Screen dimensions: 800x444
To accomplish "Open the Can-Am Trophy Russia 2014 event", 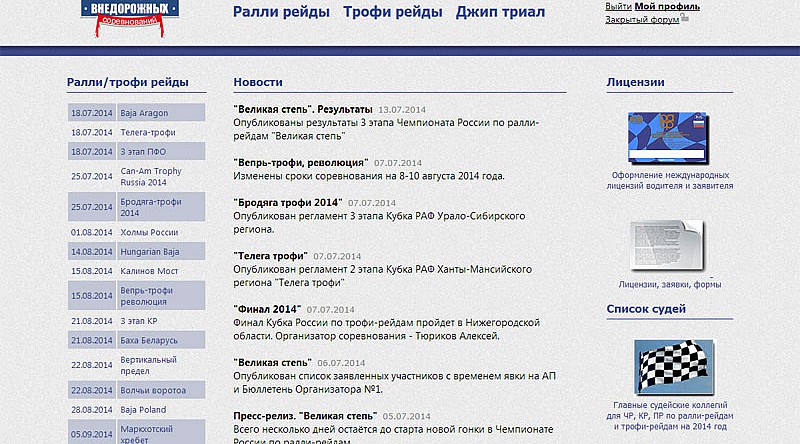I will (150, 177).
